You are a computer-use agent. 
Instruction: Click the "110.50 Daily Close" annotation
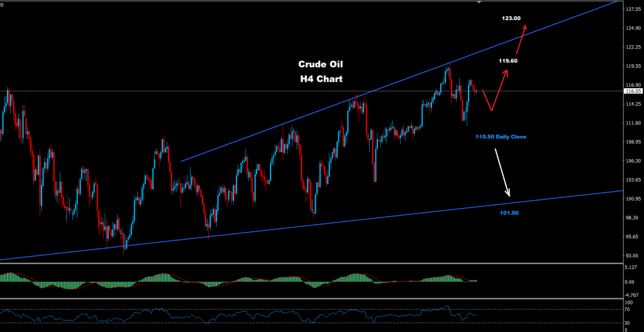coord(501,136)
